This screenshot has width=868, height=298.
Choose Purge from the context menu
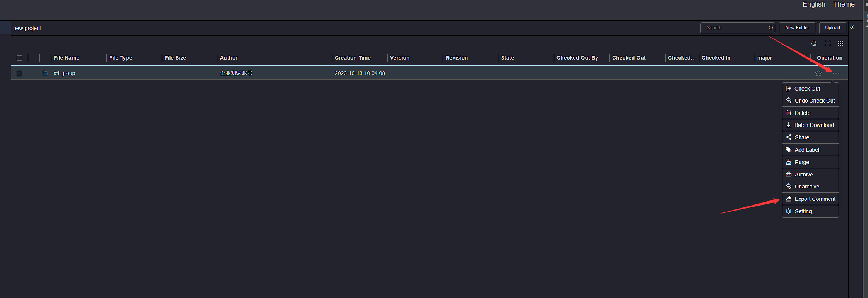pos(810,162)
